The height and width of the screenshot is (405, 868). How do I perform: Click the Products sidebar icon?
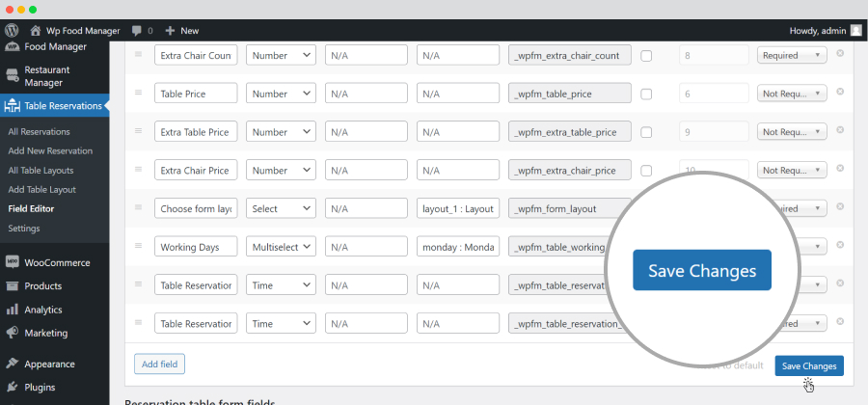pyautogui.click(x=12, y=286)
